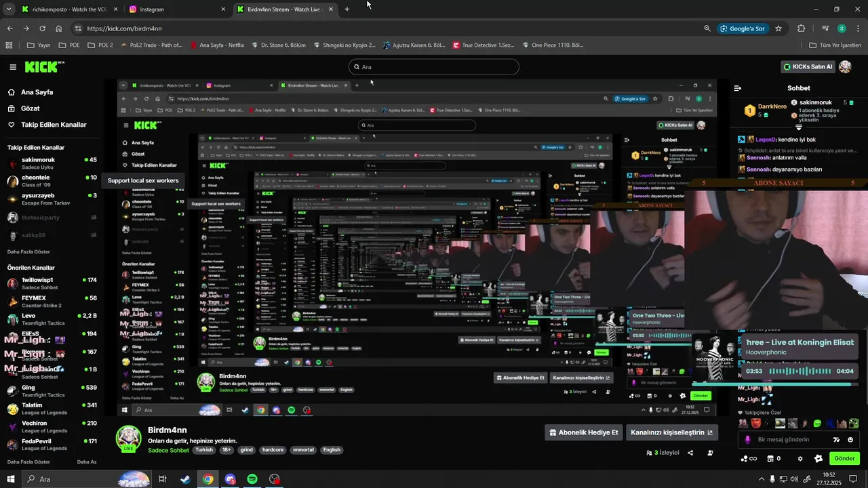
Task: Open channel user options icon beside share
Action: pyautogui.click(x=710, y=453)
